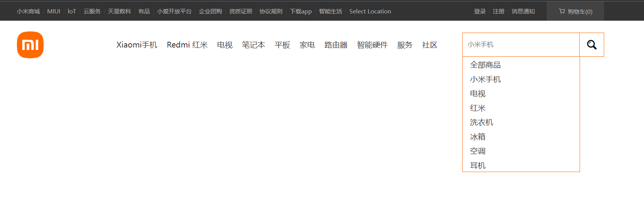This screenshot has height=210, width=644.
Task: Click 小米商城 link in top bar
Action: 28,11
